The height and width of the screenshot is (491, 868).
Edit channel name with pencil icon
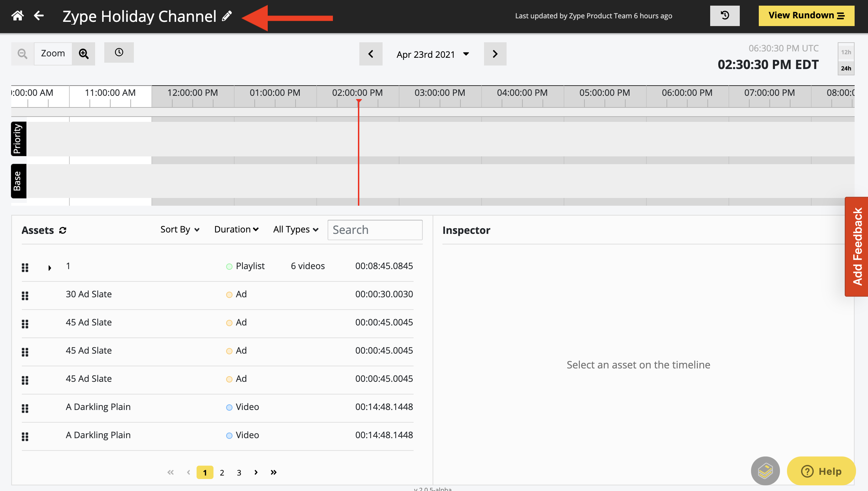227,16
